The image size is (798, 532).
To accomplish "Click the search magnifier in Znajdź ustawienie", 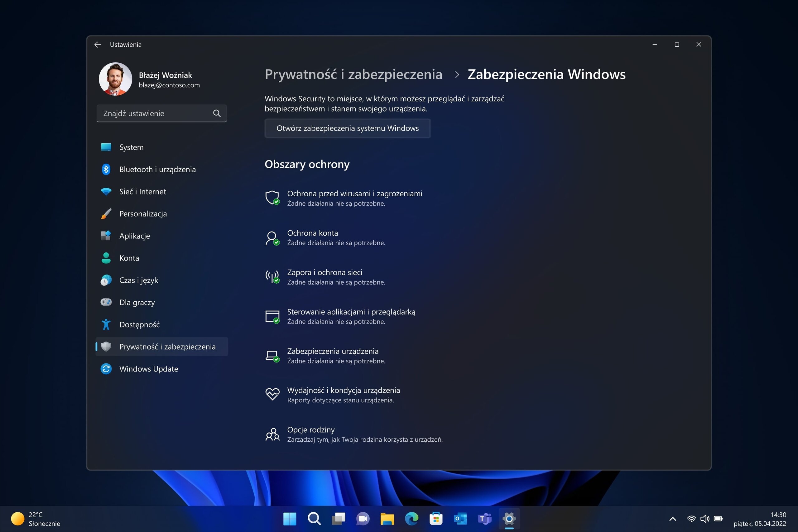I will (217, 113).
